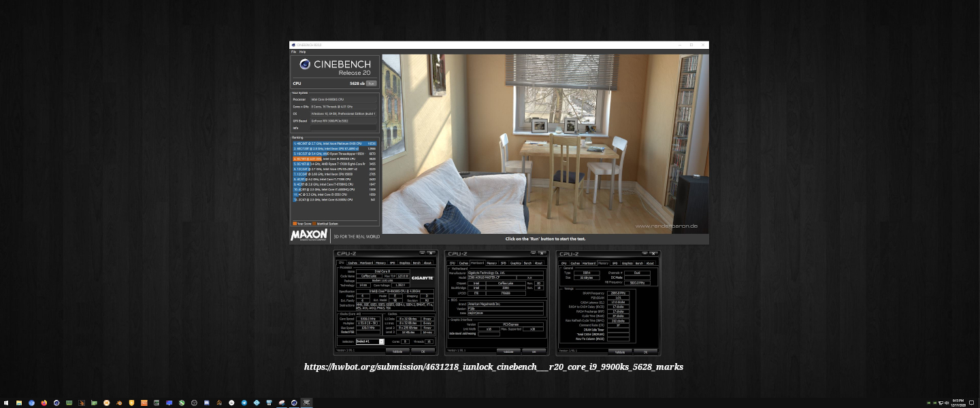Open SPD tab in middle CPU-Z window
Image resolution: width=980 pixels, height=408 pixels.
504,262
